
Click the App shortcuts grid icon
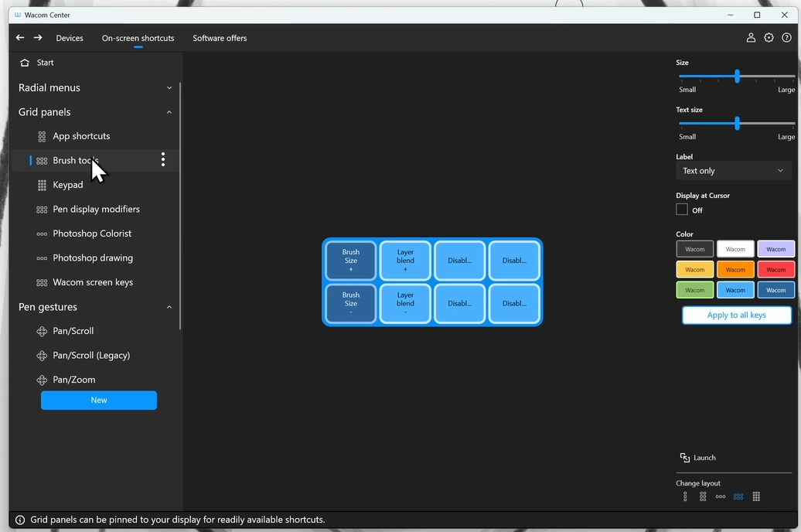coord(42,136)
